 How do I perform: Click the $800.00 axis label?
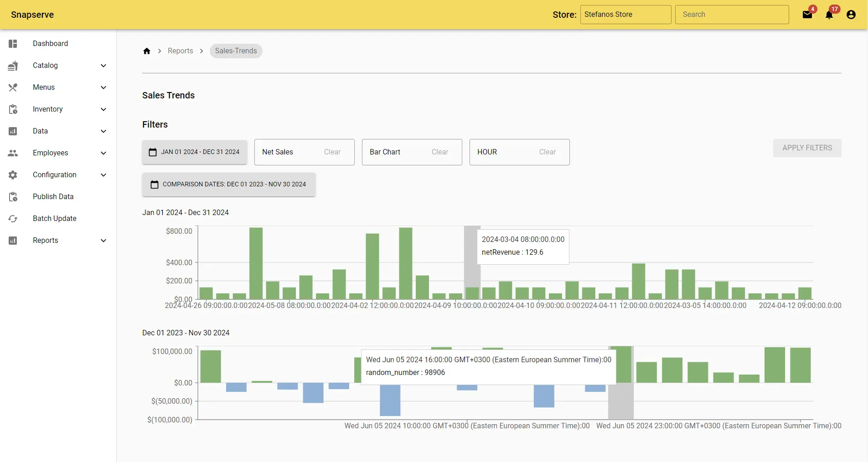pos(179,231)
